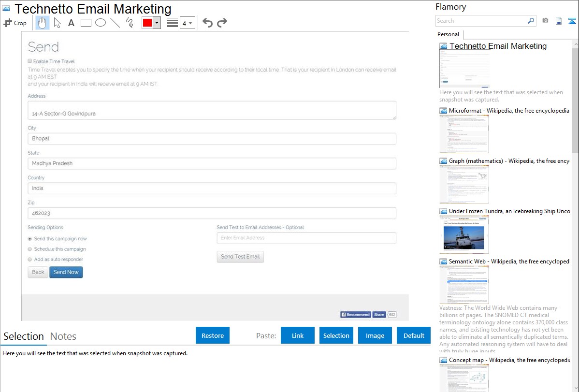
Task: Click the magnifier icon in Flamory search
Action: (531, 21)
